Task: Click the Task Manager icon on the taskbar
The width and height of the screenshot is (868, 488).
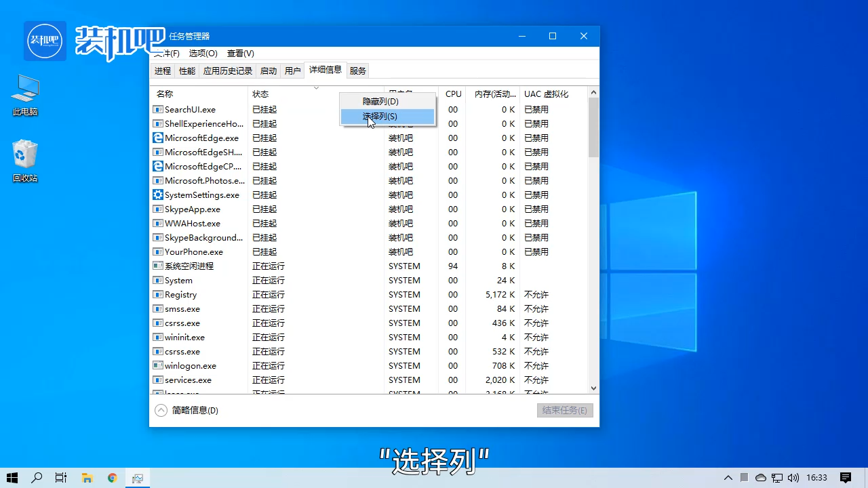Action: point(138,478)
